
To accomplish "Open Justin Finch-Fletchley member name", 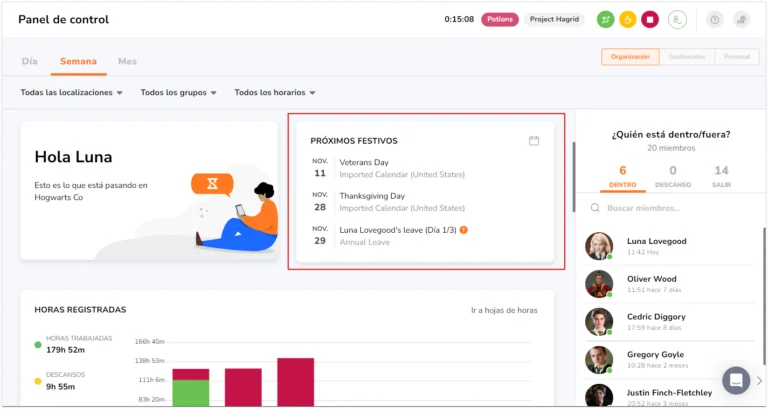I will pos(670,393).
